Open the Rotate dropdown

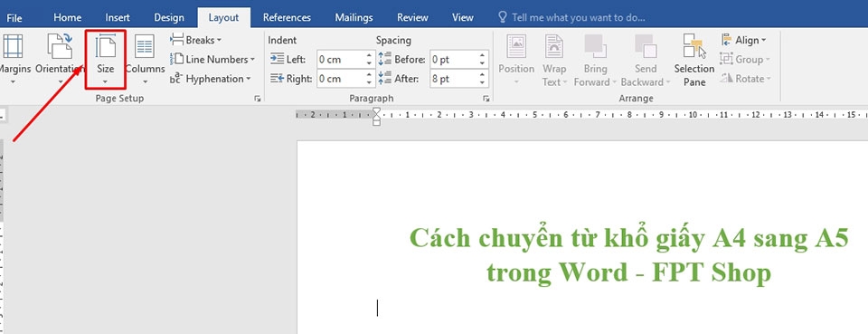[x=745, y=79]
